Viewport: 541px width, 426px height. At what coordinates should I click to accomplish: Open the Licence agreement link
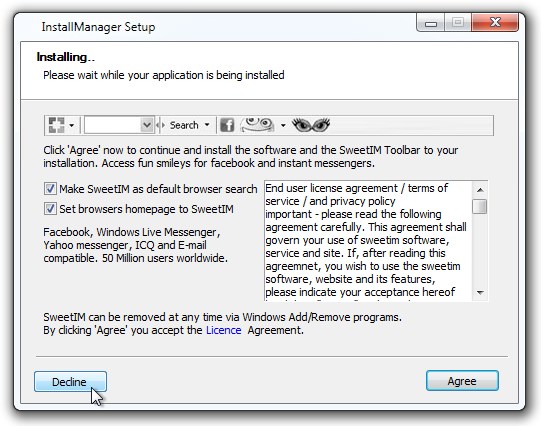pyautogui.click(x=224, y=330)
